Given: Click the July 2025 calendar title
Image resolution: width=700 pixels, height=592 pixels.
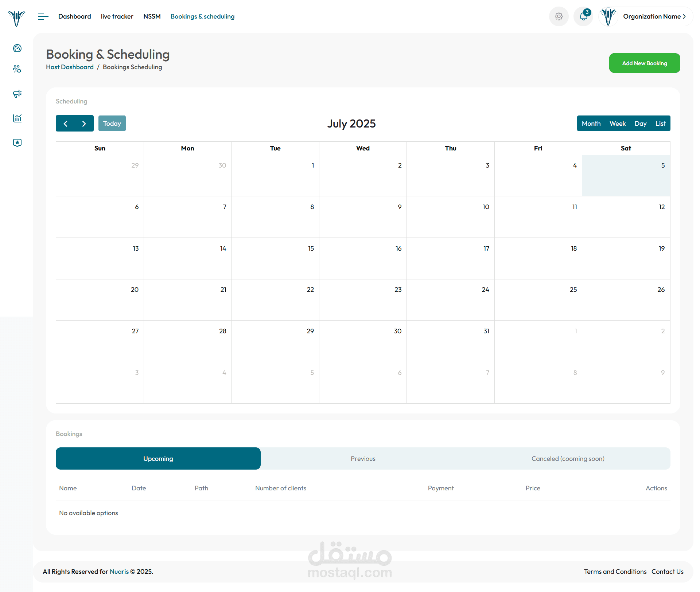Looking at the screenshot, I should tap(351, 124).
